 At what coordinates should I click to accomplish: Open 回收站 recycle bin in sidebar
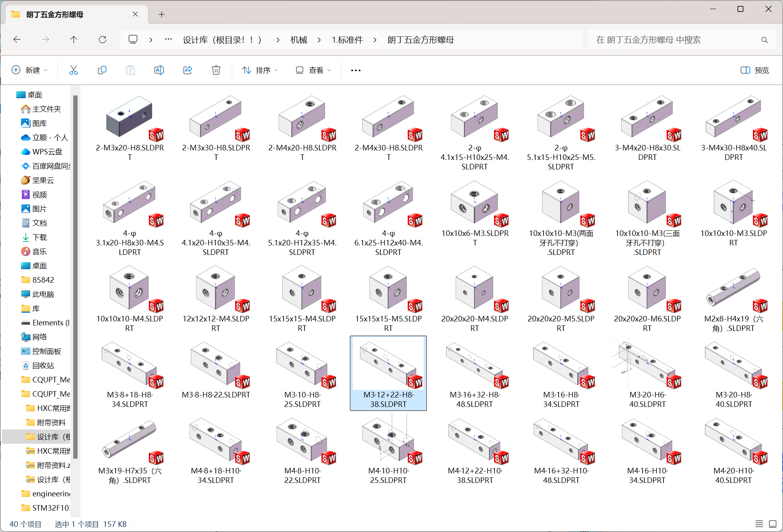point(37,365)
